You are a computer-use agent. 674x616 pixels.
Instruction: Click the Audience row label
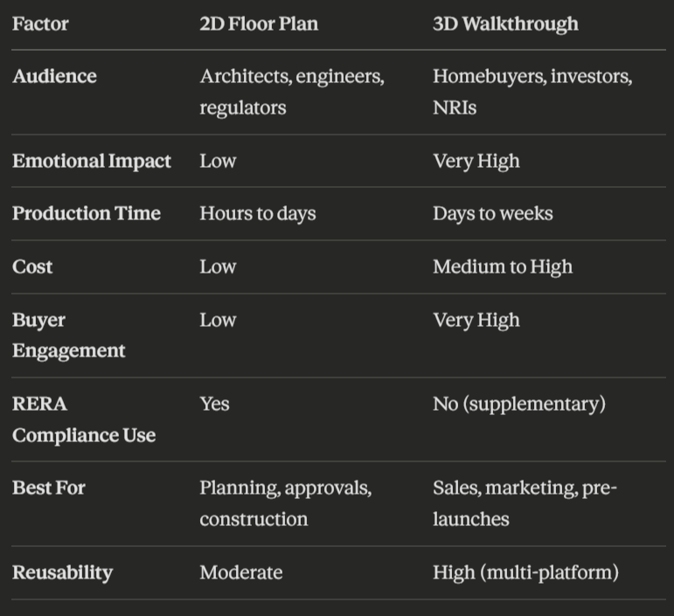point(54,77)
